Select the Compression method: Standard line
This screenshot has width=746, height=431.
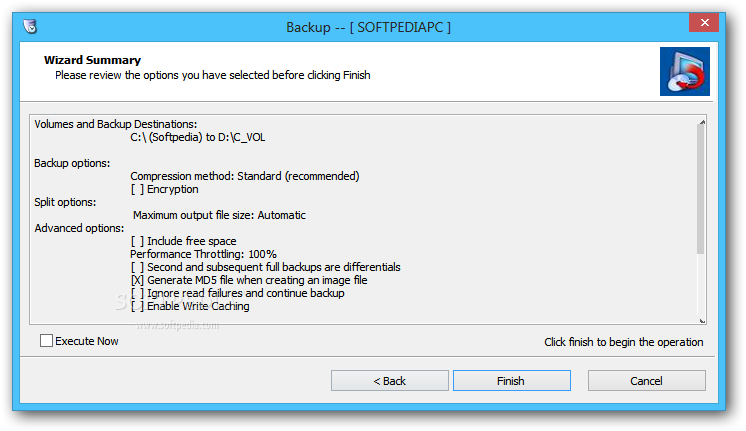coord(245,176)
